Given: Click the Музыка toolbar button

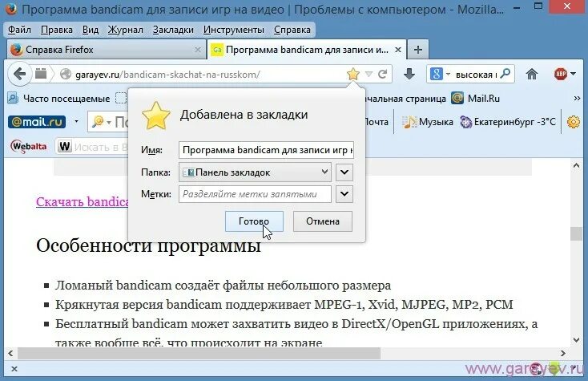Looking at the screenshot, I should coord(428,122).
